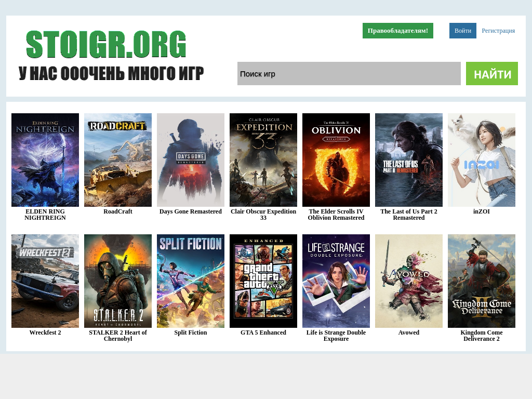Open the Kingdom Come Deliverance 2 cover
Screen dimensions: 532x399
(x=482, y=281)
